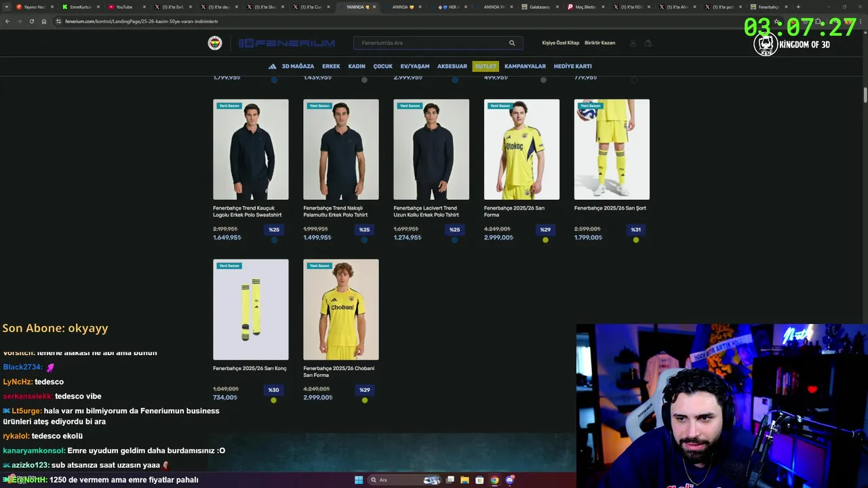Open Discord from the taskbar
The height and width of the screenshot is (488, 868).
[509, 480]
